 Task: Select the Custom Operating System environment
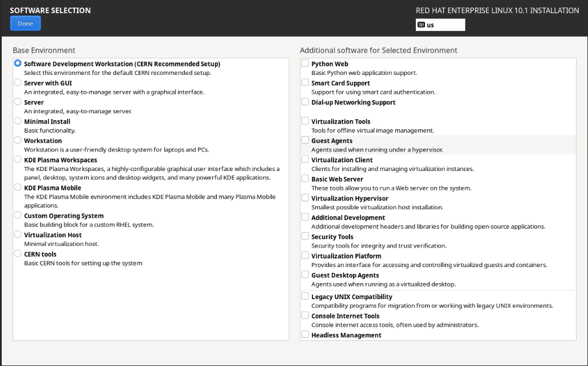(17, 216)
